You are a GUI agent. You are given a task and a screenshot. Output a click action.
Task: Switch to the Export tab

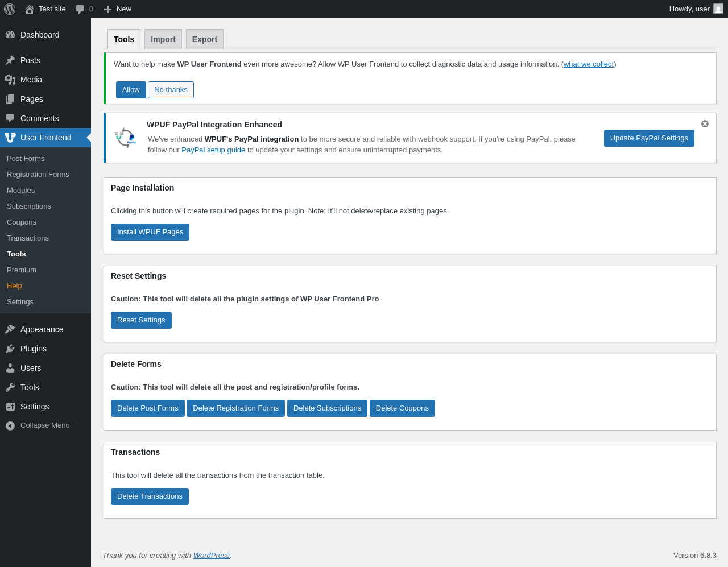[205, 39]
